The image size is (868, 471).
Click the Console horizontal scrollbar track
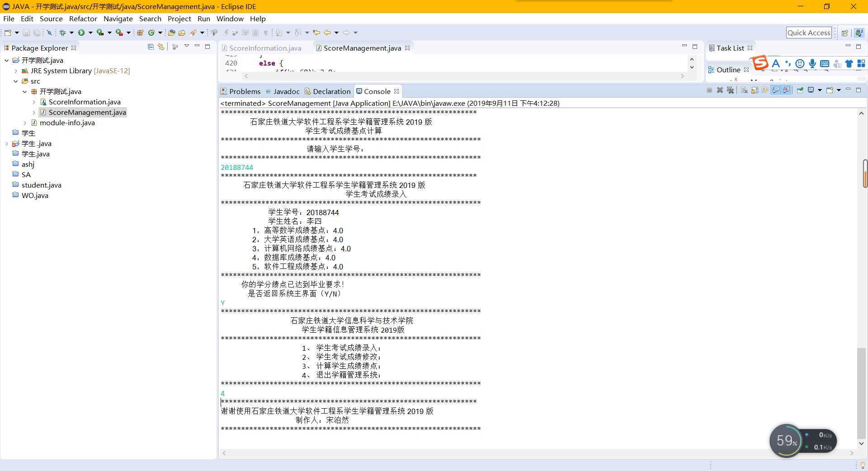click(x=538, y=453)
